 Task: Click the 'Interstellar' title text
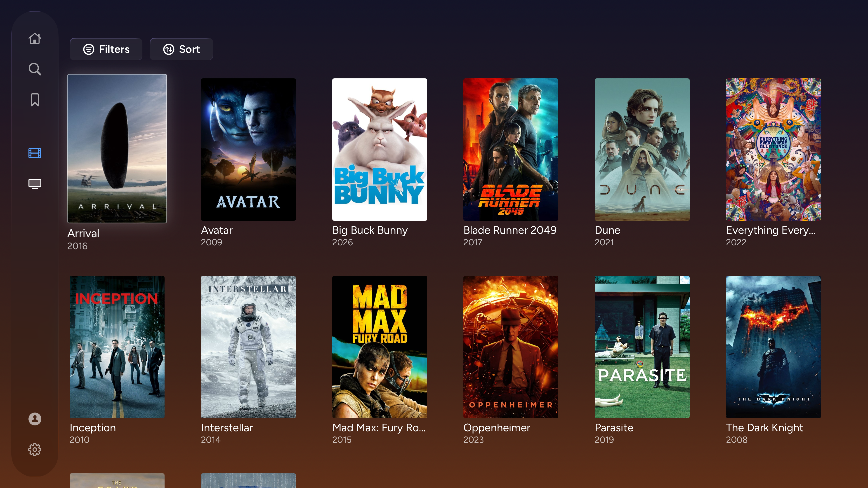point(227,427)
